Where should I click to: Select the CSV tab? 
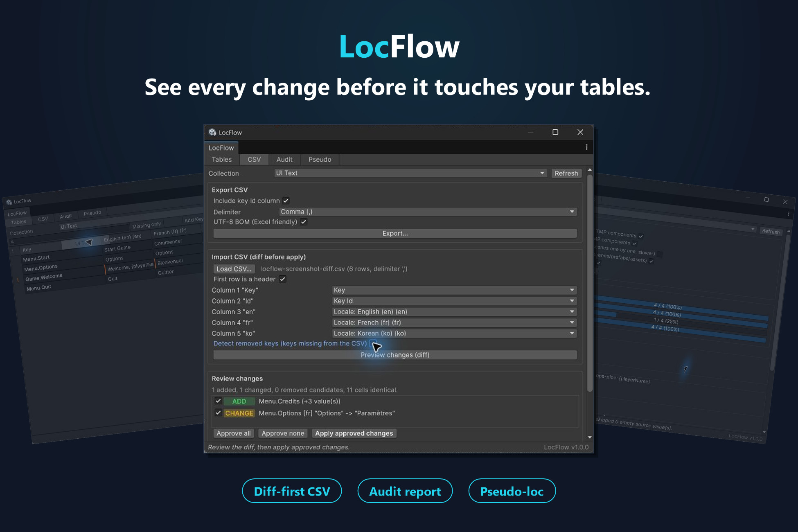click(x=254, y=160)
